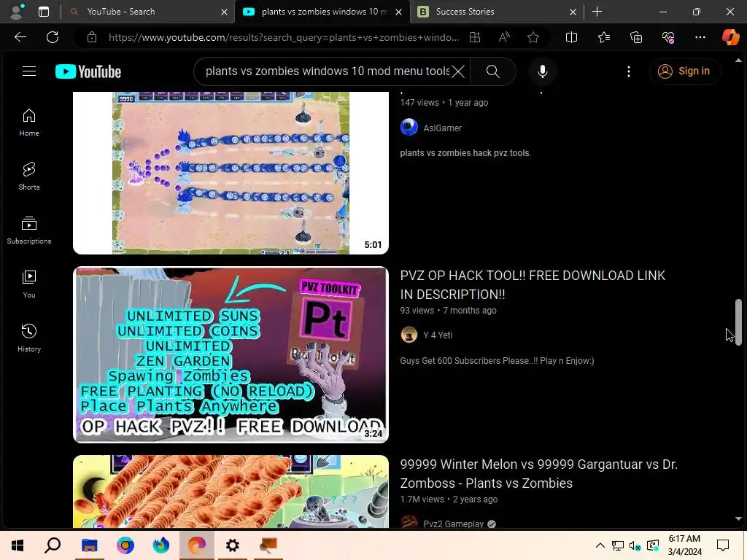Screen dimensions: 747x560
Task: Open the YouTube settings three-dot menu
Action: pos(629,71)
